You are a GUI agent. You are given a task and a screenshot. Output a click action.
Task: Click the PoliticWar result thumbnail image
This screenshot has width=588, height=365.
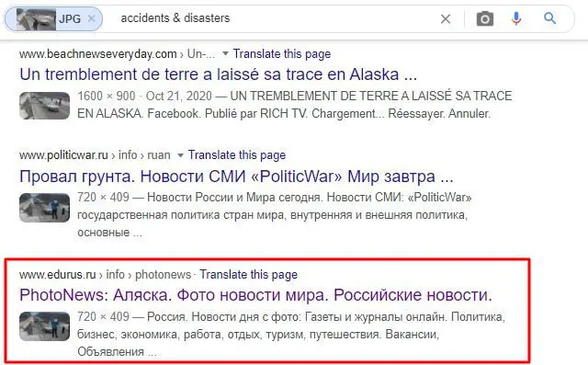tap(45, 208)
